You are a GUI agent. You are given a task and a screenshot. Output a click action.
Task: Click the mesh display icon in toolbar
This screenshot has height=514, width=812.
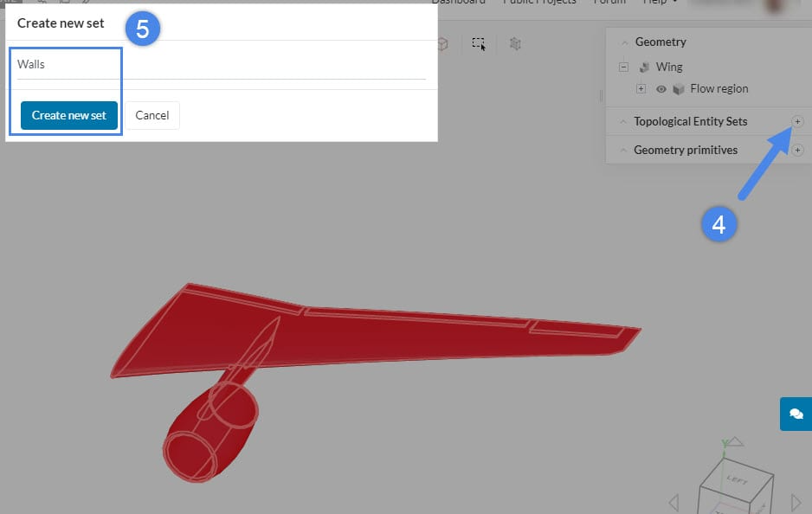click(515, 43)
